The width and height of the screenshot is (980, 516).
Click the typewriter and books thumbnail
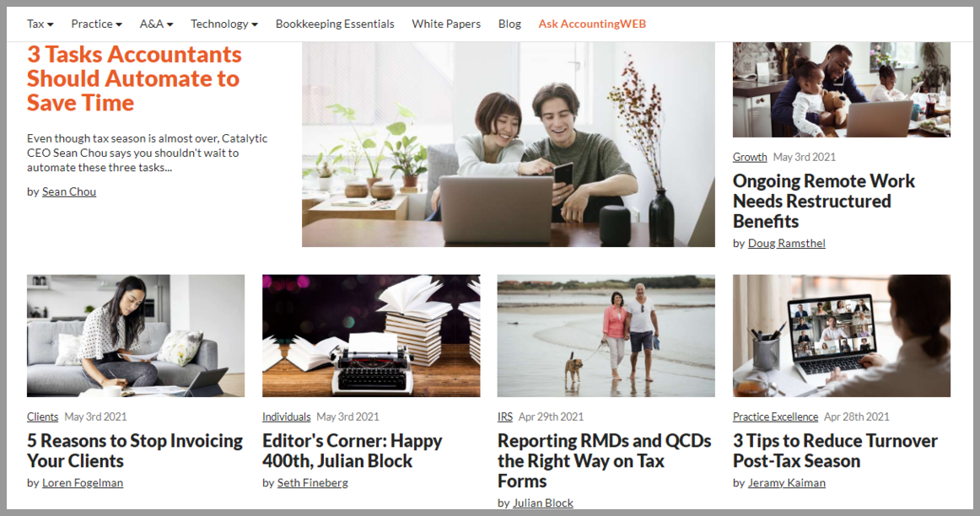click(371, 336)
